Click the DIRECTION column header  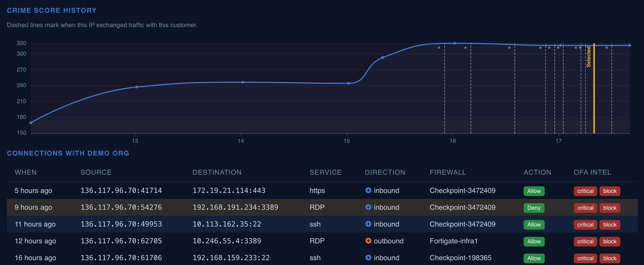pos(385,172)
